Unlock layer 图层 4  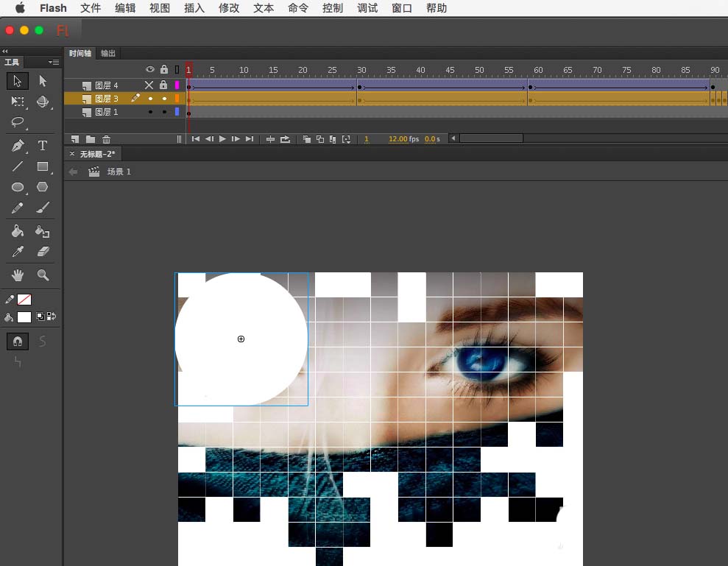(x=163, y=85)
